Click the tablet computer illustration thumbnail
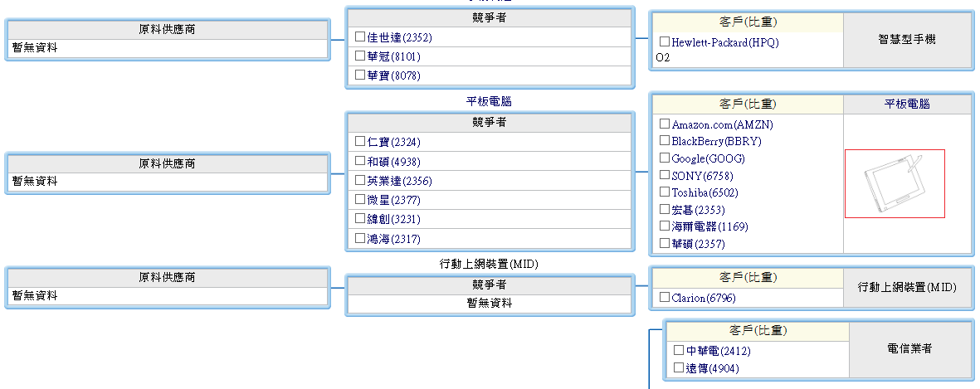Image resolution: width=980 pixels, height=389 pixels. pyautogui.click(x=895, y=183)
